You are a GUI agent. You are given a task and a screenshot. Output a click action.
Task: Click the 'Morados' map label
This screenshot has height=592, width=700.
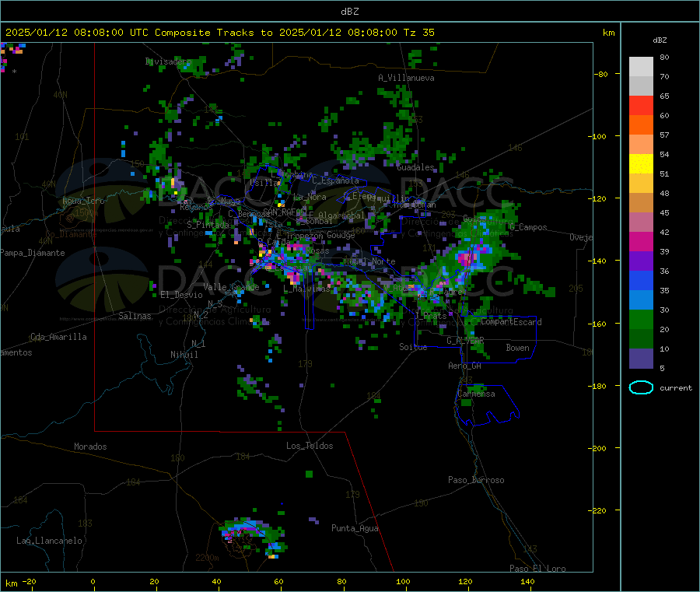(x=90, y=447)
